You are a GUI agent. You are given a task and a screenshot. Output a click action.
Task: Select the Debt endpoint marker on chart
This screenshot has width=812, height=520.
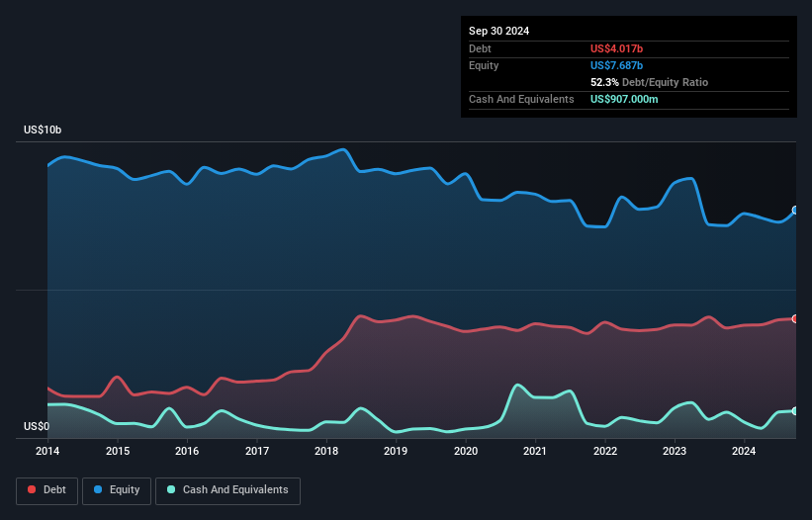[x=795, y=318]
